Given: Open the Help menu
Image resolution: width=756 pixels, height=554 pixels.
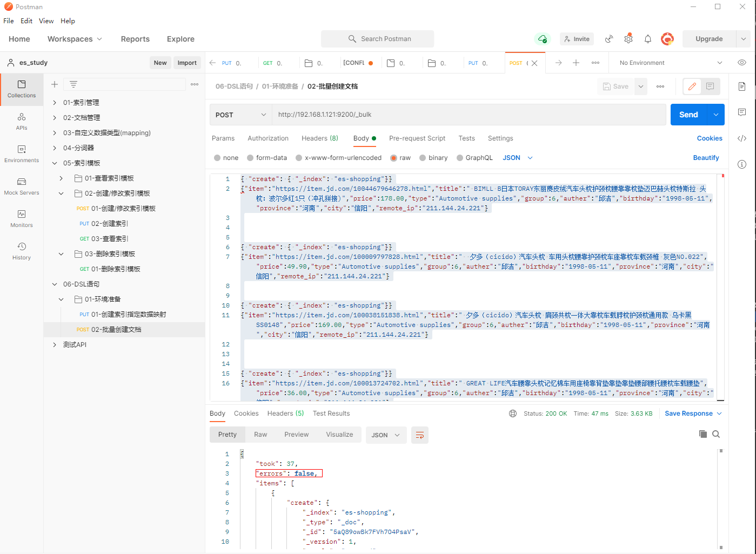Looking at the screenshot, I should pos(68,21).
